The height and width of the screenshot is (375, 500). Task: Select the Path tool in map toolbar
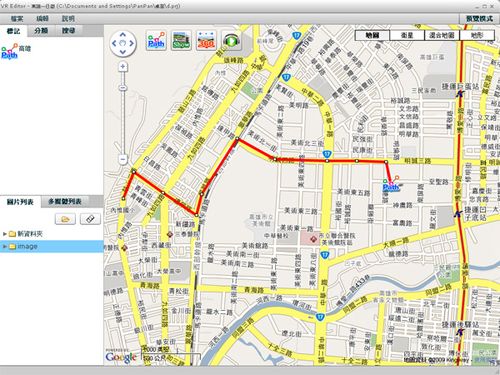156,41
